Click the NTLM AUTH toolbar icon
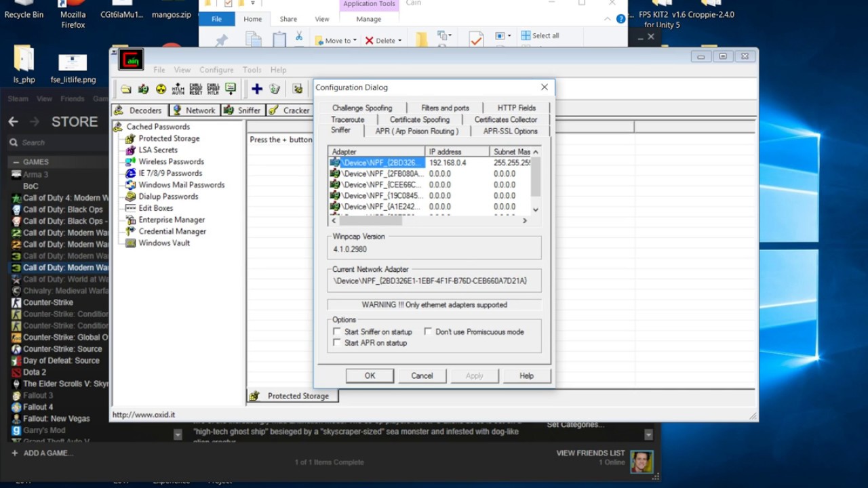 pyautogui.click(x=178, y=89)
